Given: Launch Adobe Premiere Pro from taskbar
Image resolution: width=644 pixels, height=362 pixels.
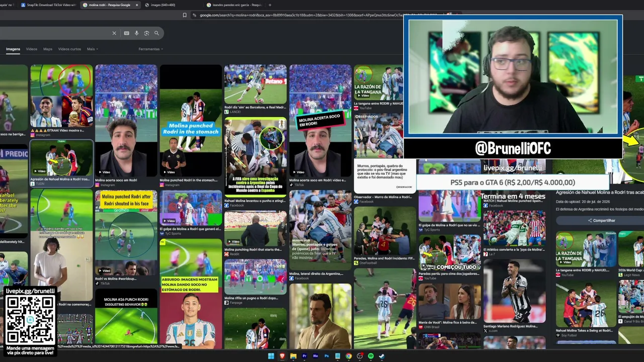Looking at the screenshot, I should pos(304,356).
